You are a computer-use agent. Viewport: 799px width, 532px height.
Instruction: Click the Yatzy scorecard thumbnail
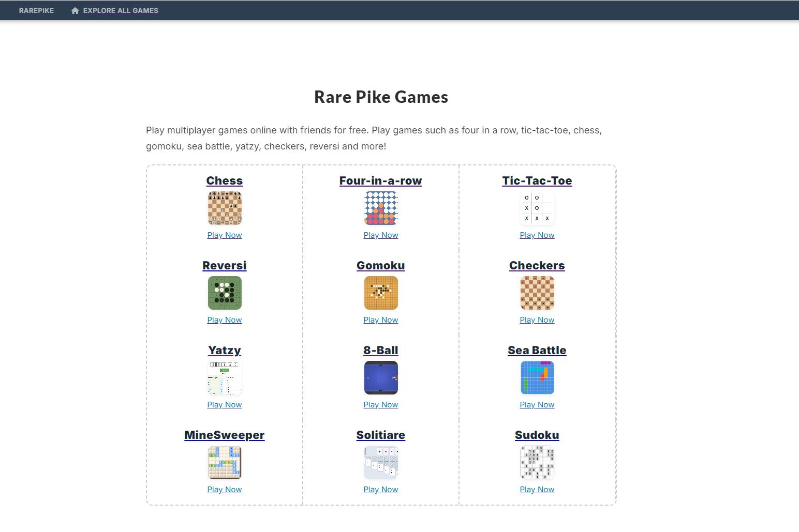225,377
